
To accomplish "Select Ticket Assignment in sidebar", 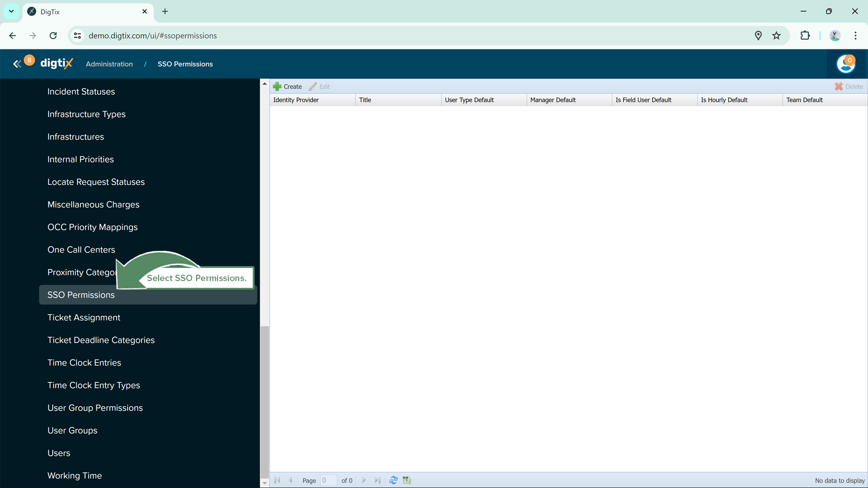I will pyautogui.click(x=84, y=317).
